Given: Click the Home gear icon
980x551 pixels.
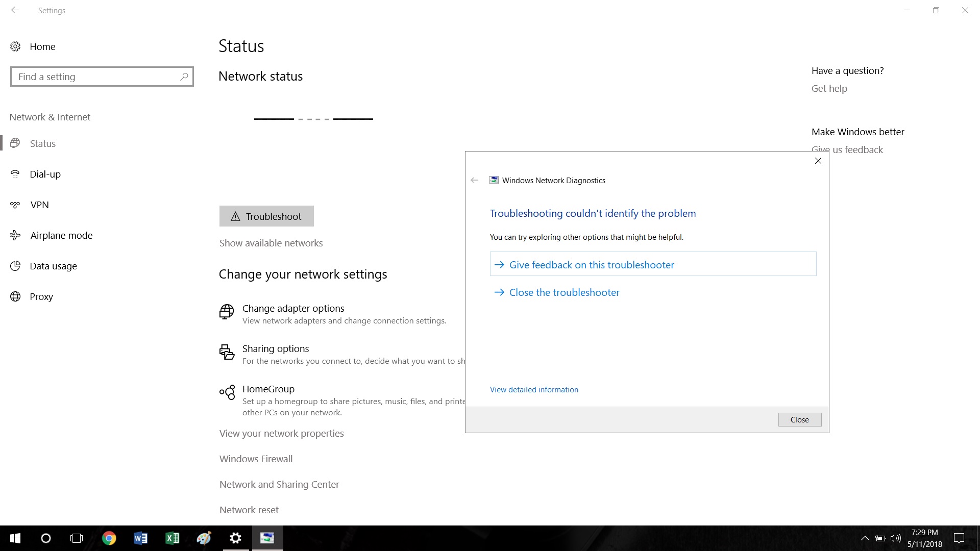Looking at the screenshot, I should pyautogui.click(x=15, y=46).
